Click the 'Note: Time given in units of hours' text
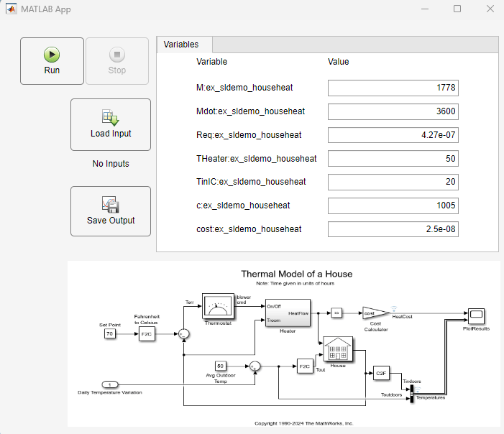Screen dimensions: 504x434 (x=295, y=283)
